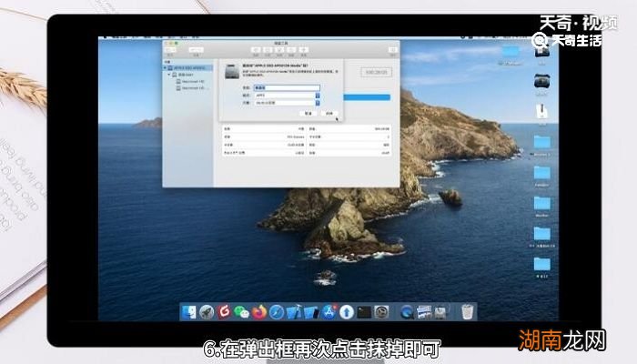Select the APPLE SSD AP0512N drive in the sidebar
Viewport: 637px width, 364px height.
188,68
